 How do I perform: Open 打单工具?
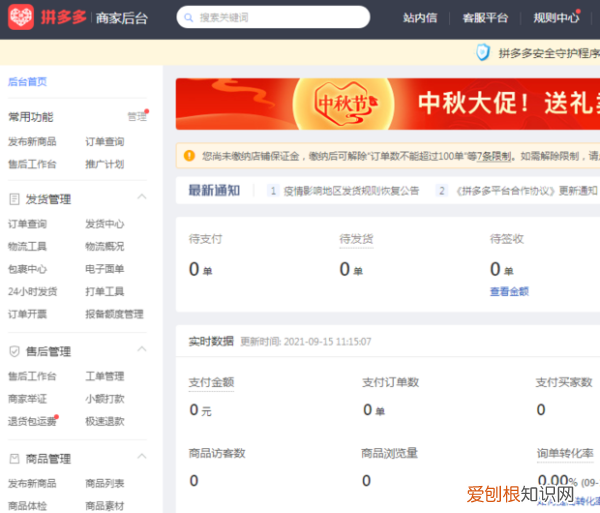(x=105, y=292)
